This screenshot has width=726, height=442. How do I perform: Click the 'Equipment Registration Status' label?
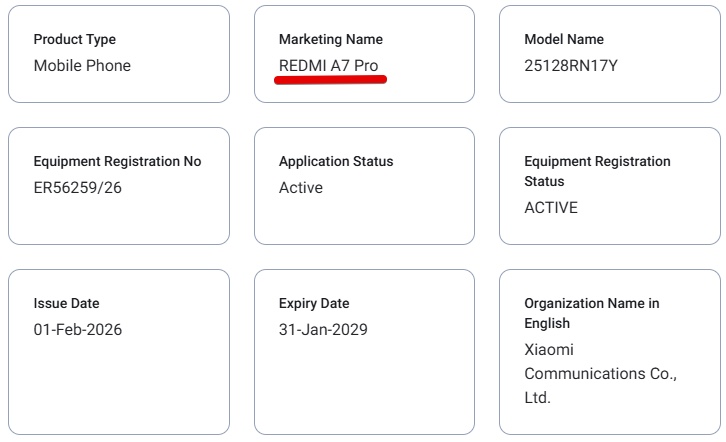click(597, 171)
